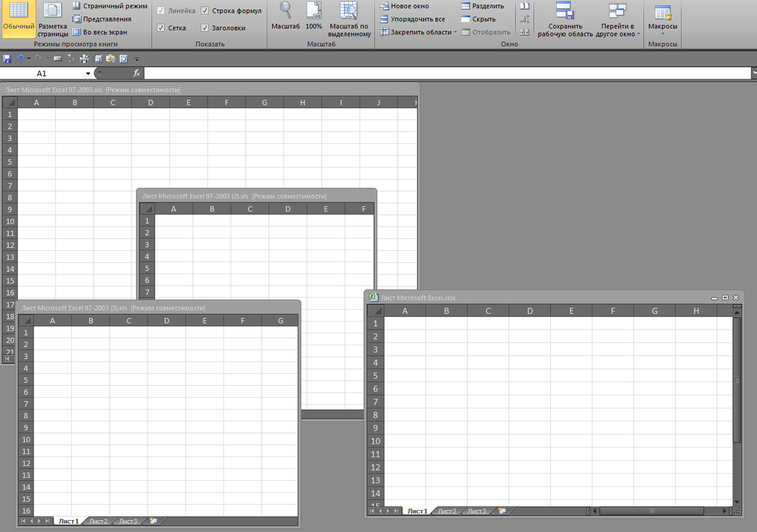Select column H header in 97-2003.xls window

pos(303,102)
